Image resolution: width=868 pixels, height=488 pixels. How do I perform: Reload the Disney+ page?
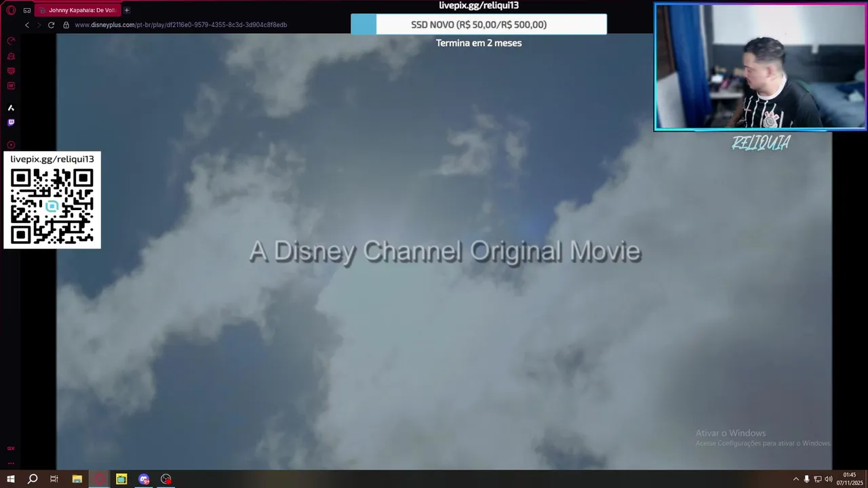[x=51, y=25]
